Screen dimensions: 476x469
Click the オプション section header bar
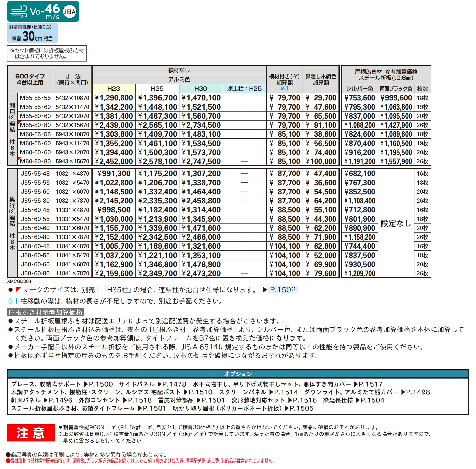pyautogui.click(x=238, y=374)
